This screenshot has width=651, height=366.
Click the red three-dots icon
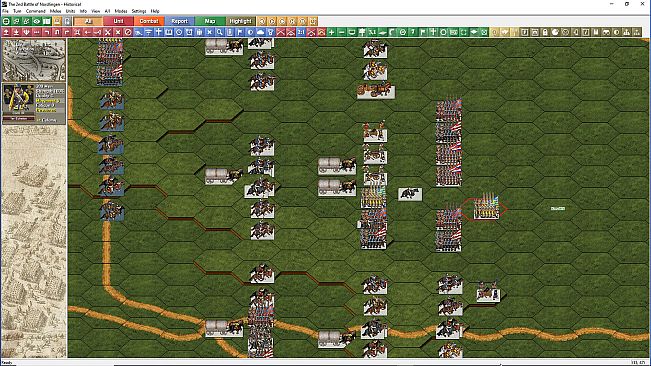[x=37, y=32]
